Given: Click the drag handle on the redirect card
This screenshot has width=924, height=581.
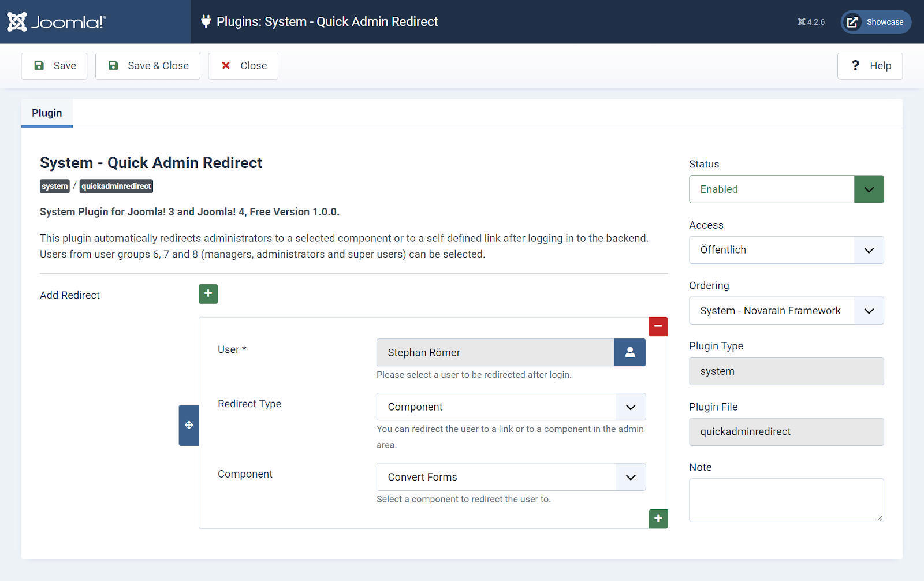Looking at the screenshot, I should [189, 425].
